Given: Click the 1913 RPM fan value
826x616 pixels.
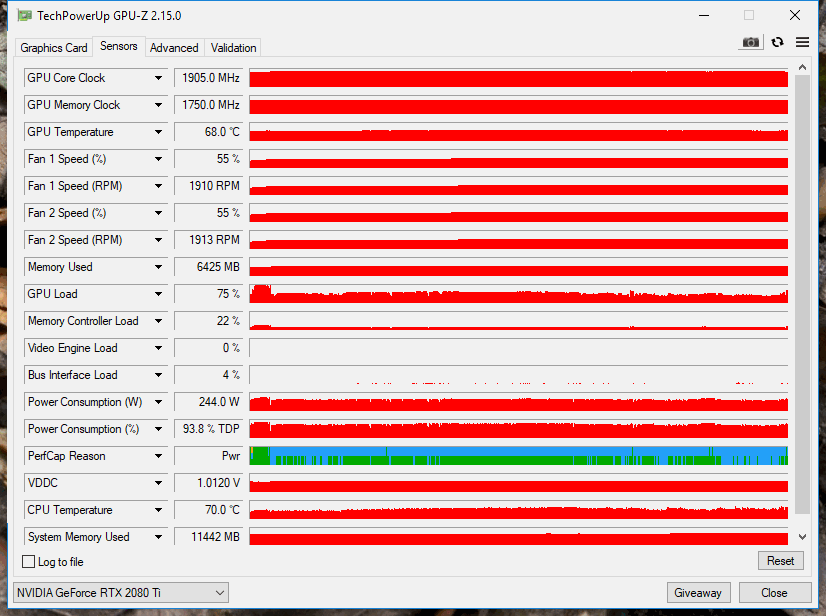Looking at the screenshot, I should pyautogui.click(x=209, y=240).
